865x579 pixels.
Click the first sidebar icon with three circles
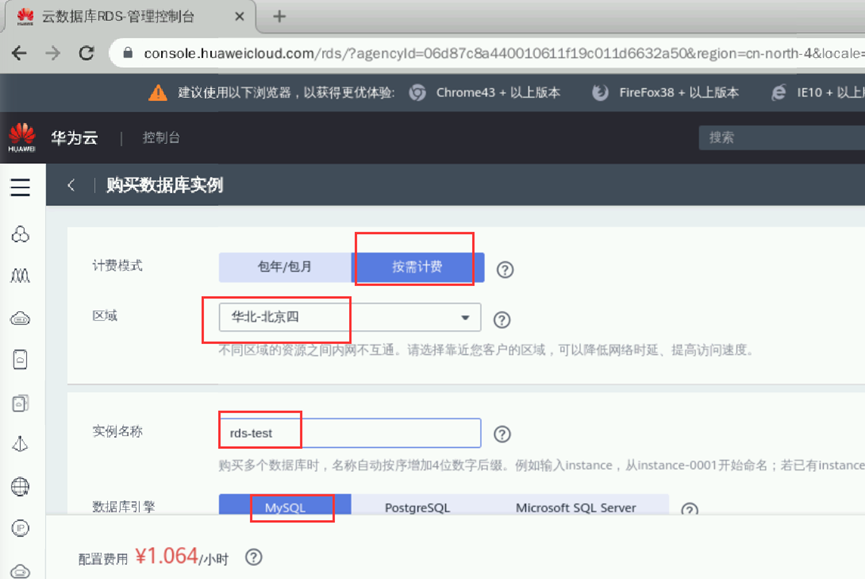20,234
